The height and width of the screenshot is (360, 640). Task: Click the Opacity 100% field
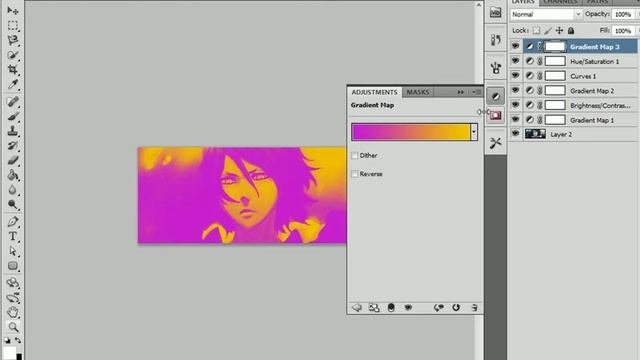pos(623,14)
